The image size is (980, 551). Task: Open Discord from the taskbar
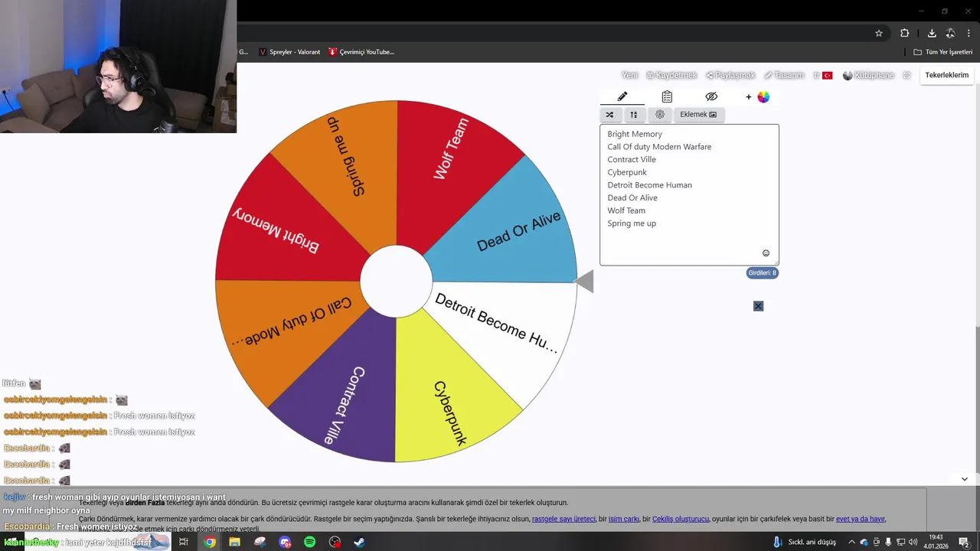tap(285, 542)
